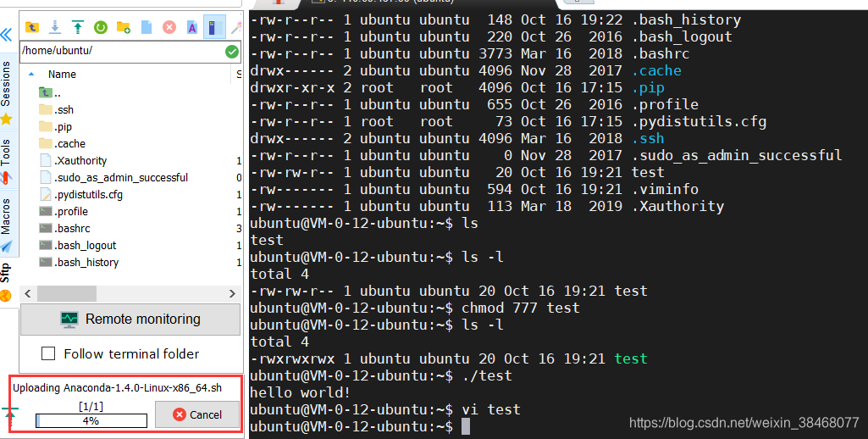Open Remote monitoring
Image resolution: width=868 pixels, height=439 pixels.
click(x=130, y=320)
